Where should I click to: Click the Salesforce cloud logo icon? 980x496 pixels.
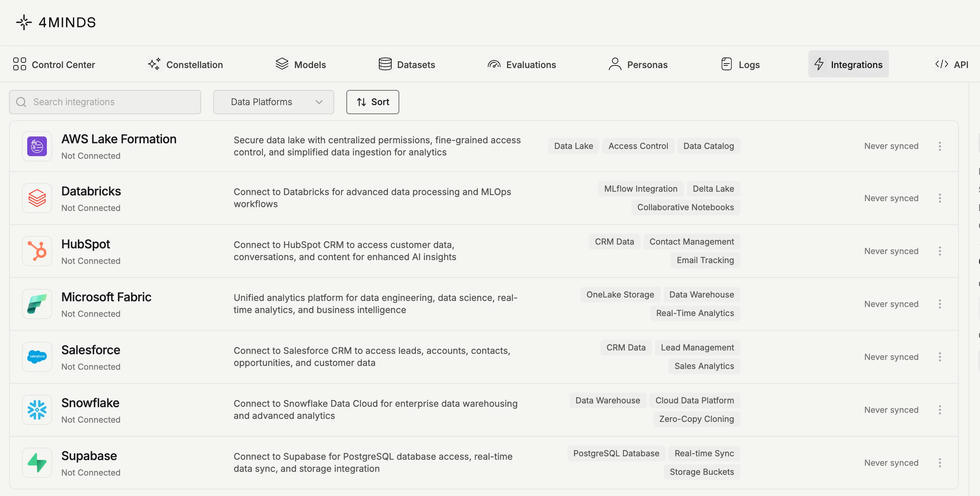(37, 357)
